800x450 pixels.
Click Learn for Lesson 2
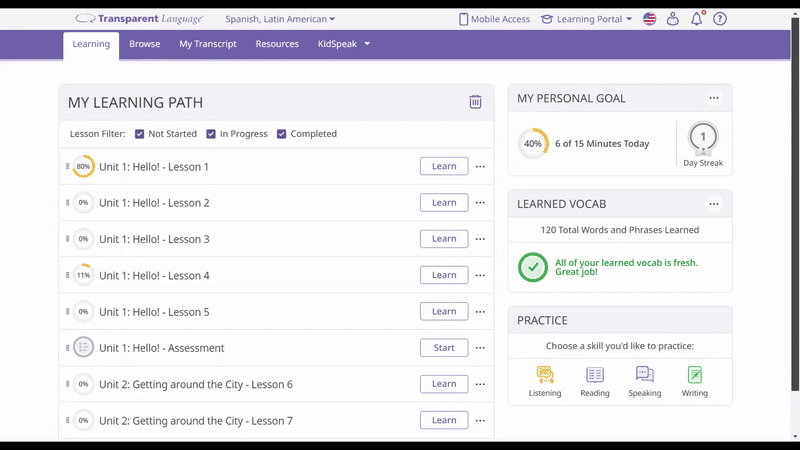point(444,203)
